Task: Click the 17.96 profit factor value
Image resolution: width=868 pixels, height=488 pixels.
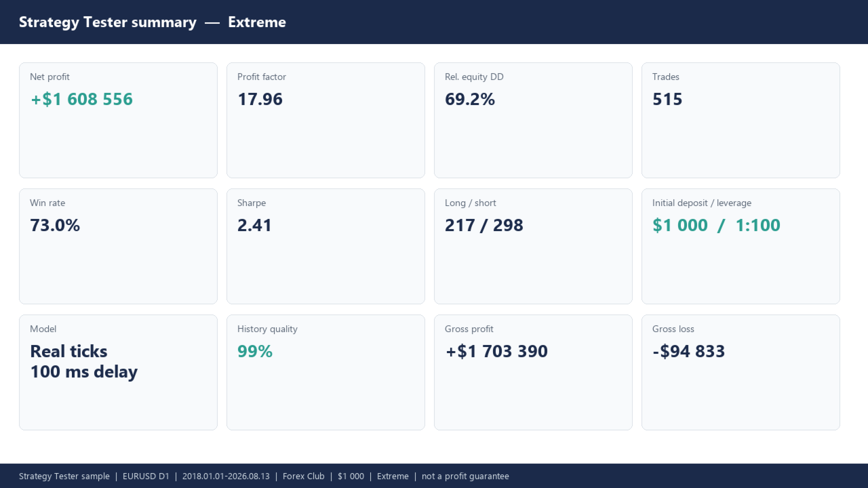Action: pyautogui.click(x=260, y=100)
